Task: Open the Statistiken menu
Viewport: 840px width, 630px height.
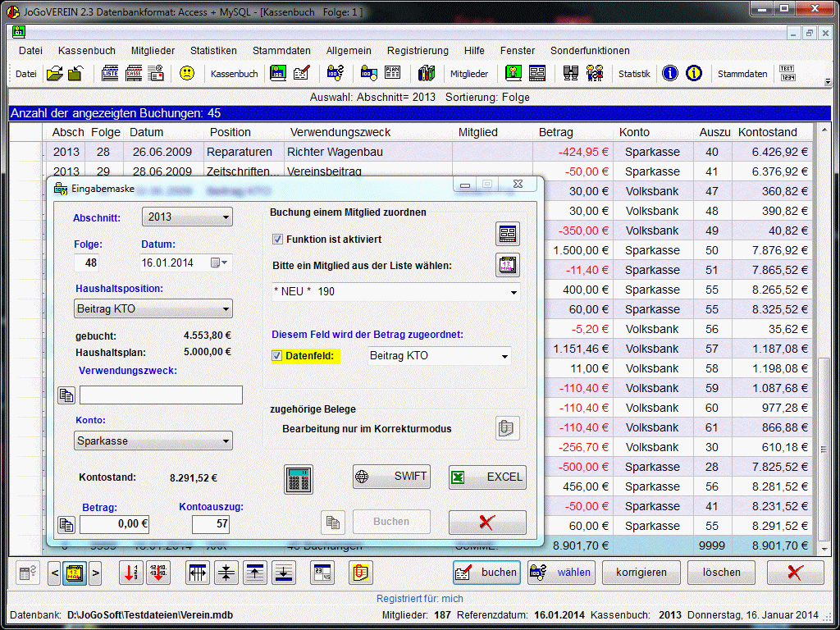Action: [x=213, y=50]
